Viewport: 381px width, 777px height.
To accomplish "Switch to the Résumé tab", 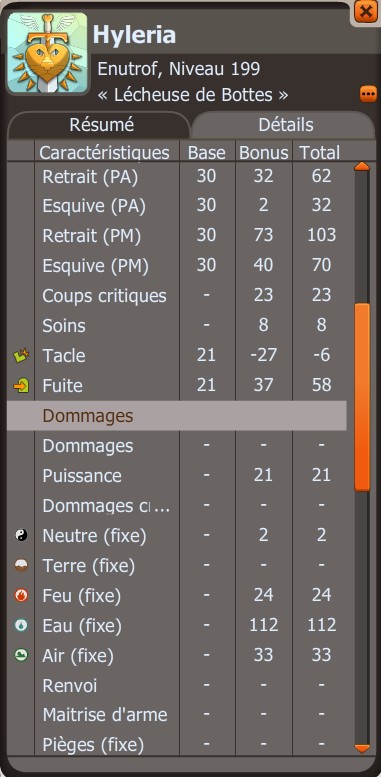I will point(99,125).
